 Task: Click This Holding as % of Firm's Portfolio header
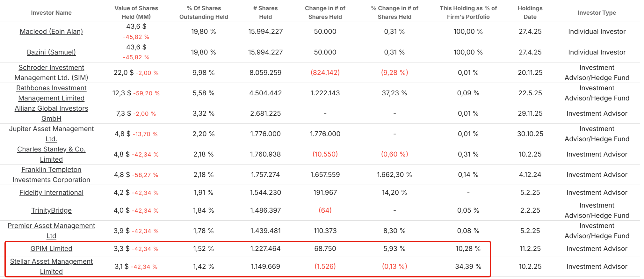(468, 13)
